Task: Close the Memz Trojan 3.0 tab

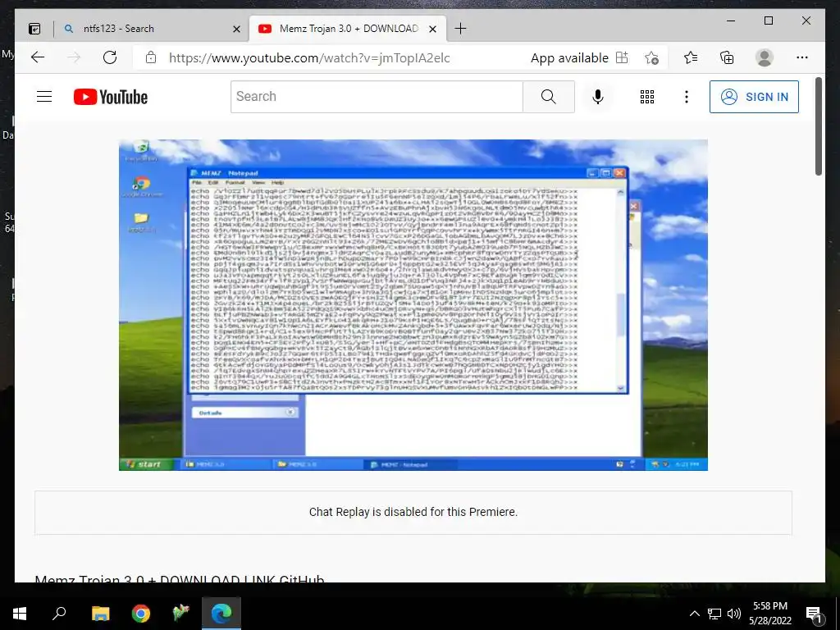Action: pos(433,29)
